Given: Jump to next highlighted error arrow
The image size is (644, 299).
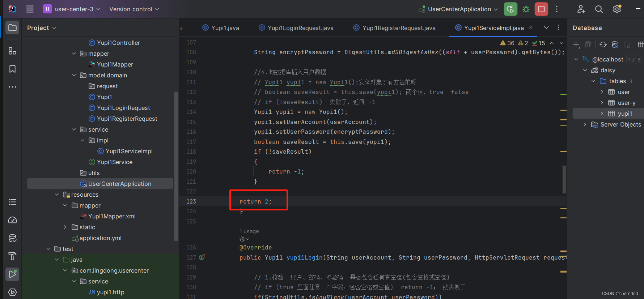Looking at the screenshot, I should 562,43.
